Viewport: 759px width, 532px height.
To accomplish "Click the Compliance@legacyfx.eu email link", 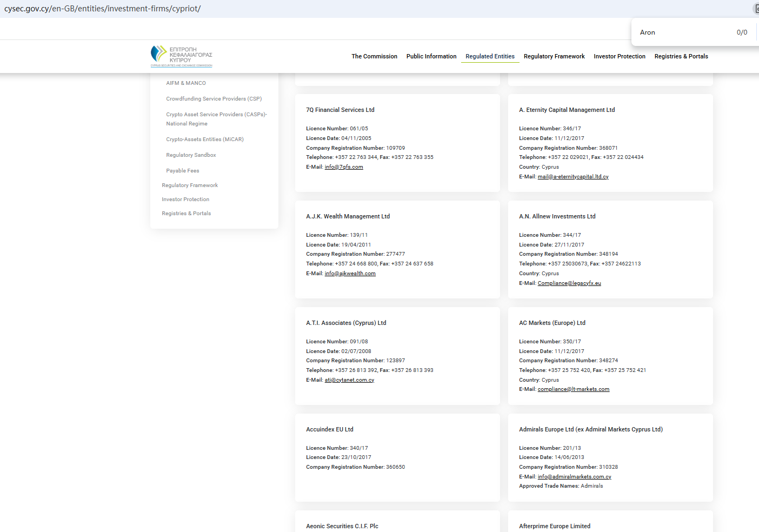I will [569, 283].
